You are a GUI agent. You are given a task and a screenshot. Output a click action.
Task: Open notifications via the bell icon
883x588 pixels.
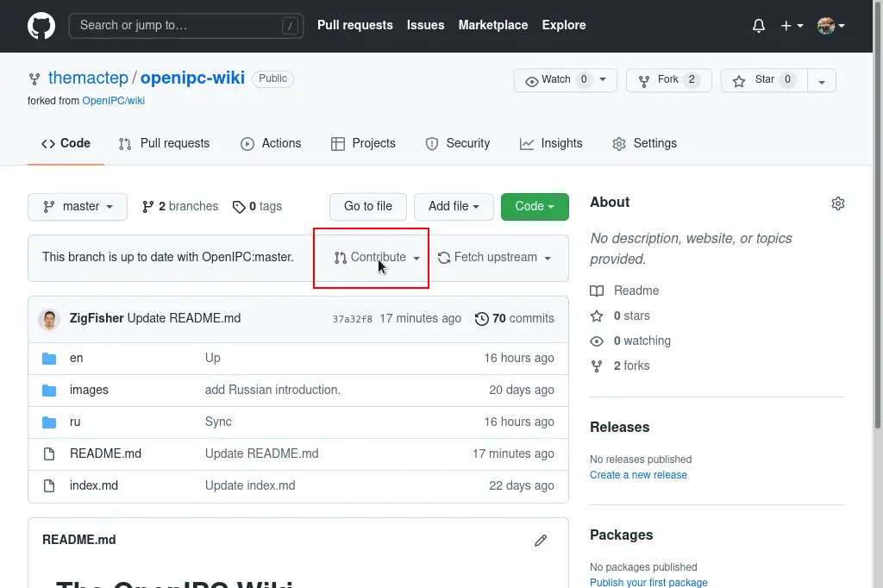tap(758, 25)
